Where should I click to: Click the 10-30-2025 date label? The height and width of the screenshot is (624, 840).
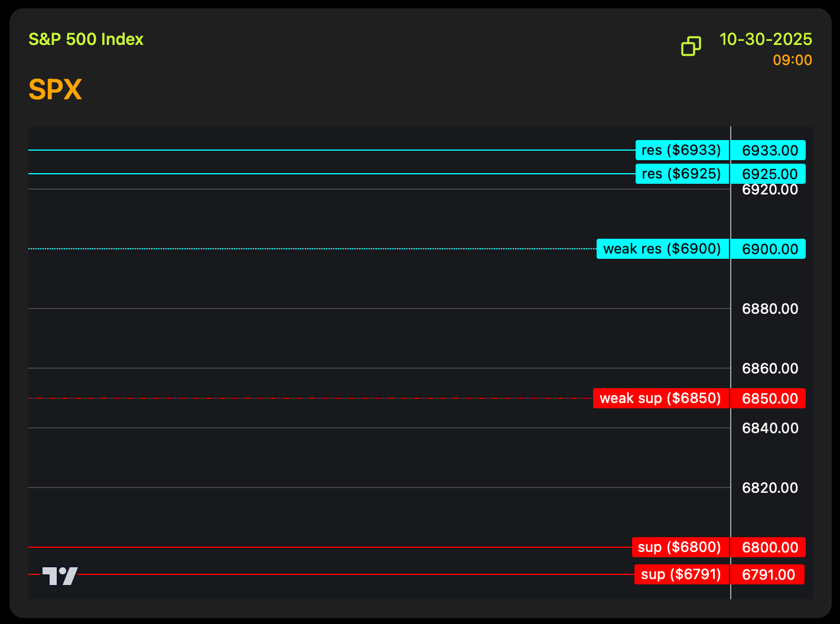(x=766, y=40)
